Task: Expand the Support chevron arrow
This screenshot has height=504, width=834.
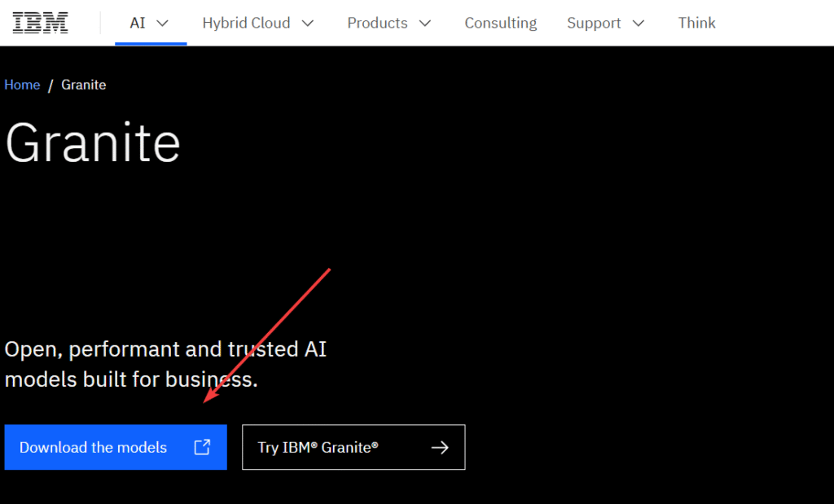Action: point(639,23)
